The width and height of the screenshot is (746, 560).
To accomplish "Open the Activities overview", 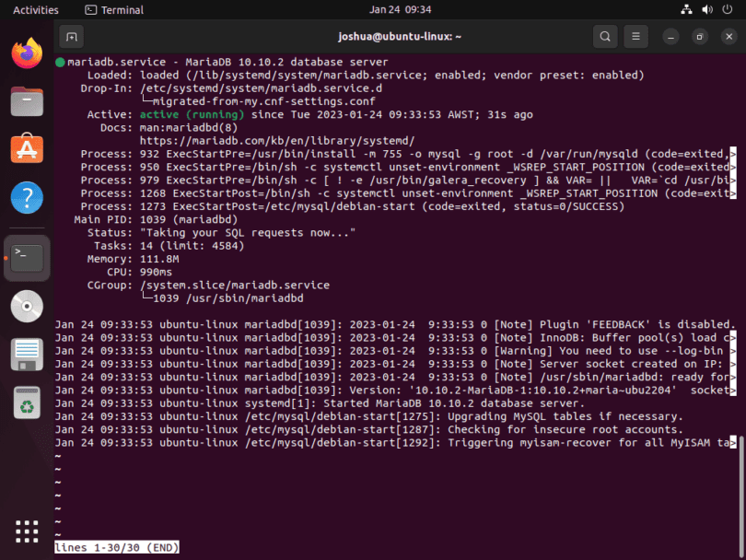I will tap(34, 10).
